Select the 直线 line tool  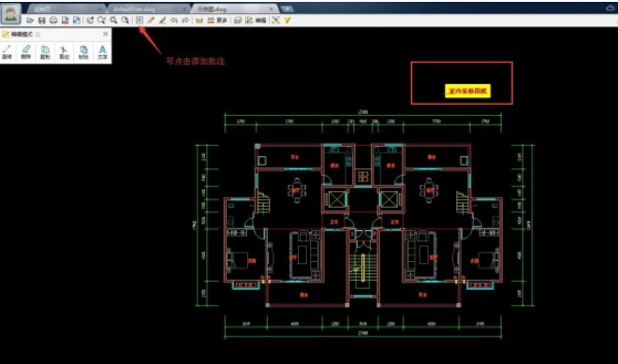[x=7, y=52]
